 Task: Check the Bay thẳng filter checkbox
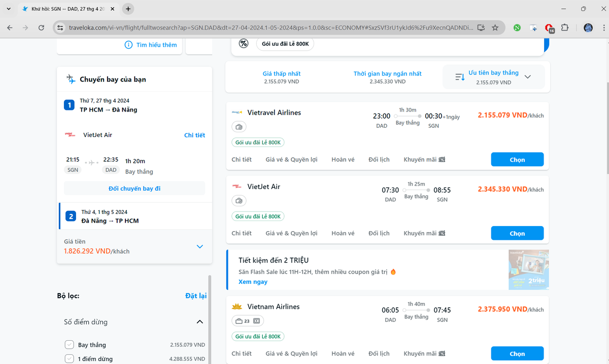click(x=70, y=345)
